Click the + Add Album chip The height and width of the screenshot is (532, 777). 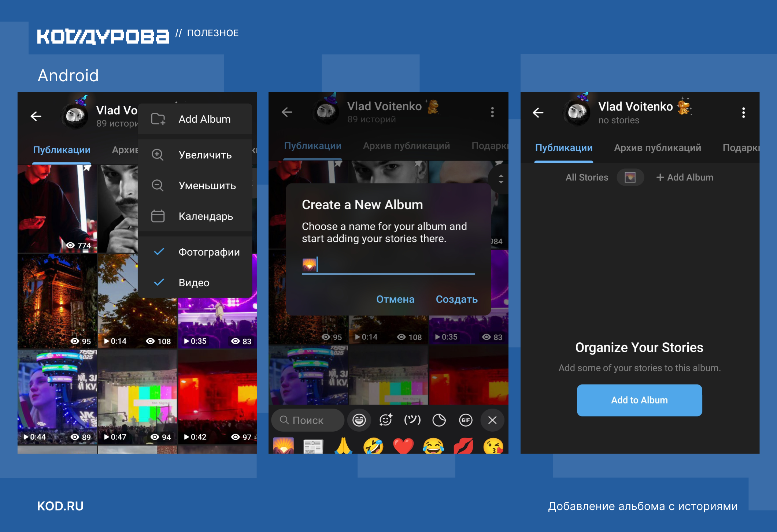(684, 177)
